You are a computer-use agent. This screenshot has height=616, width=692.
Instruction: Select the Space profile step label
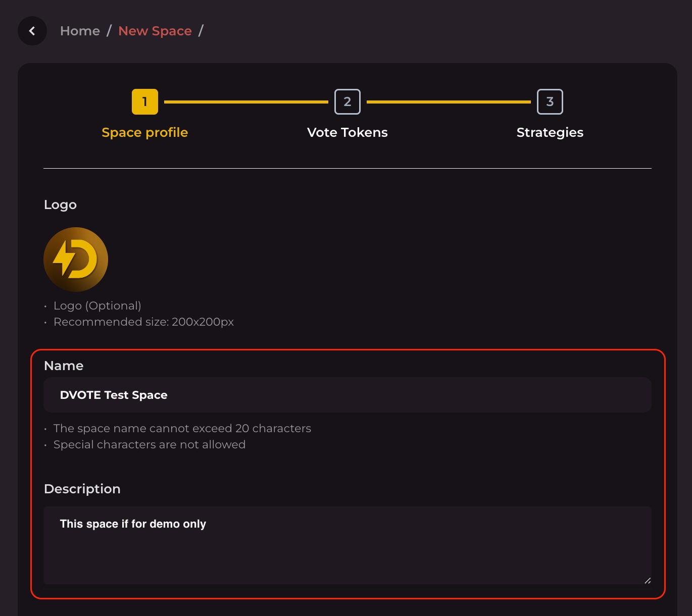click(x=144, y=132)
